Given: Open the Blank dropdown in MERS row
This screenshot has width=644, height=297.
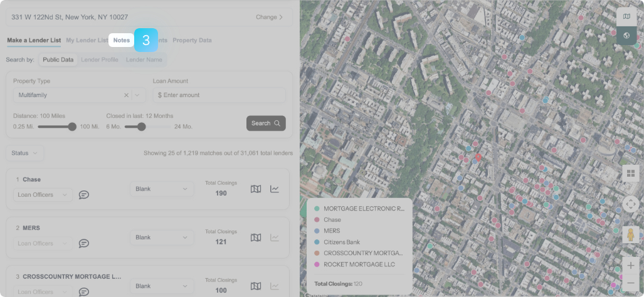Looking at the screenshot, I should 162,237.
